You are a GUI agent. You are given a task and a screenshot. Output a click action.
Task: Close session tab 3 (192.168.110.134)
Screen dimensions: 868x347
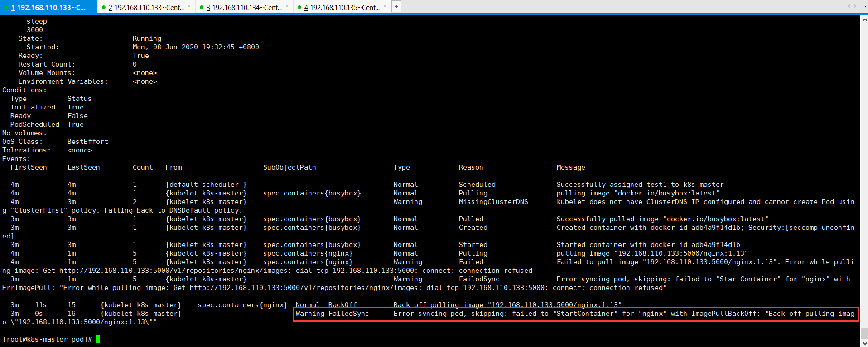coord(287,6)
